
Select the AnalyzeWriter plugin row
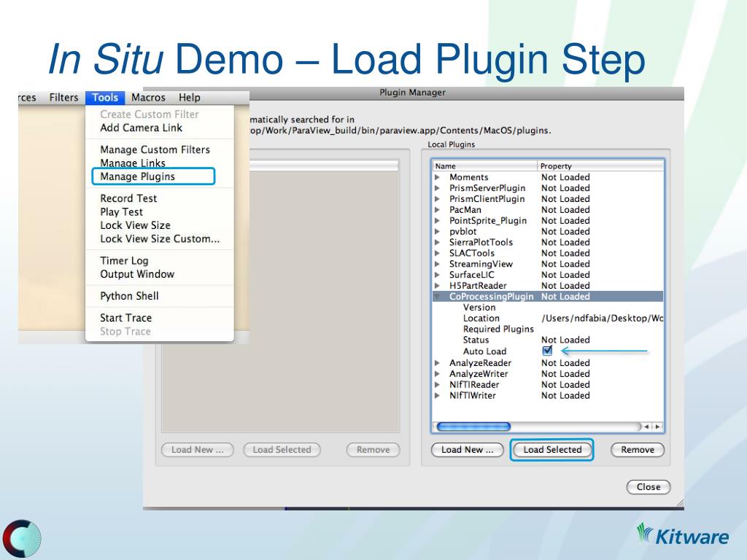pos(548,374)
